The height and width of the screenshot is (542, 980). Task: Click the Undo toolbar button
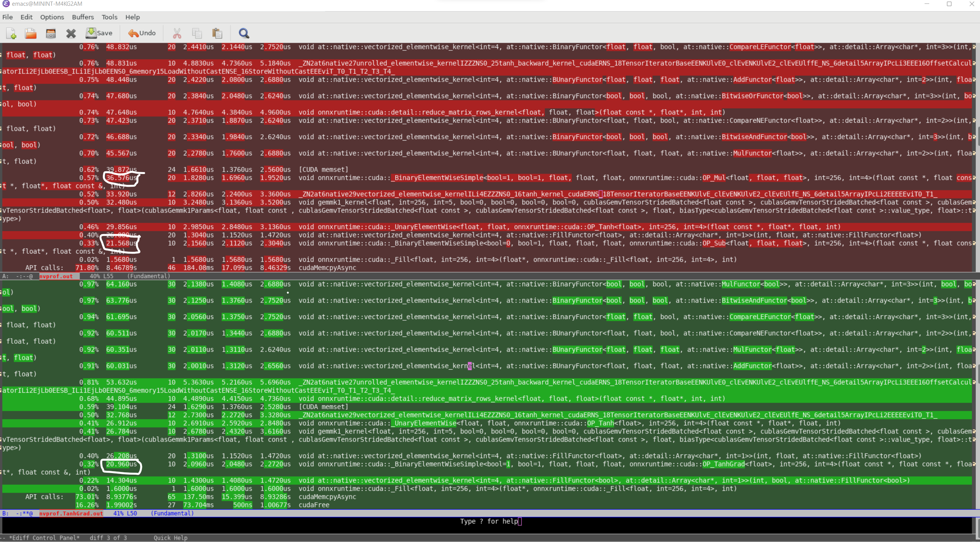click(142, 33)
